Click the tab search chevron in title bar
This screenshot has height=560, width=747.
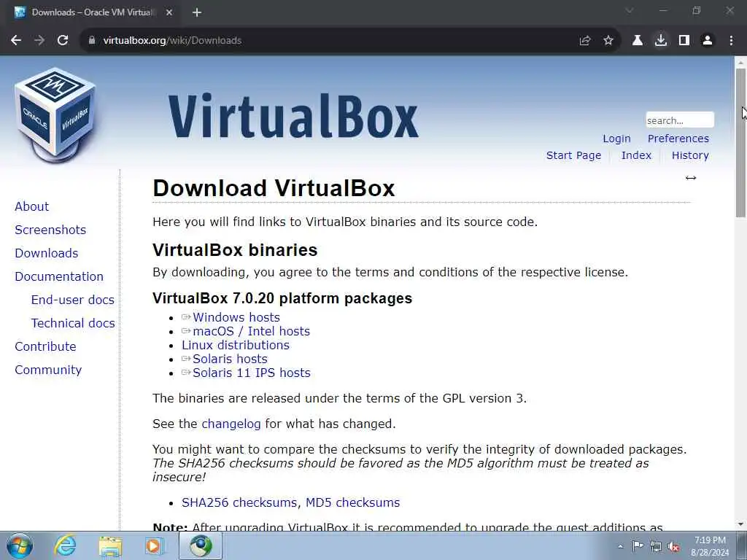630,10
